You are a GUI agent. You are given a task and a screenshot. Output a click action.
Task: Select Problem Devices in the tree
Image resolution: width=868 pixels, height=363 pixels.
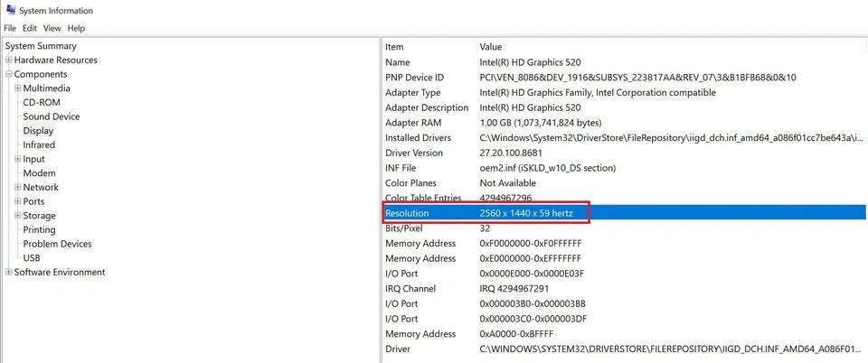[57, 244]
